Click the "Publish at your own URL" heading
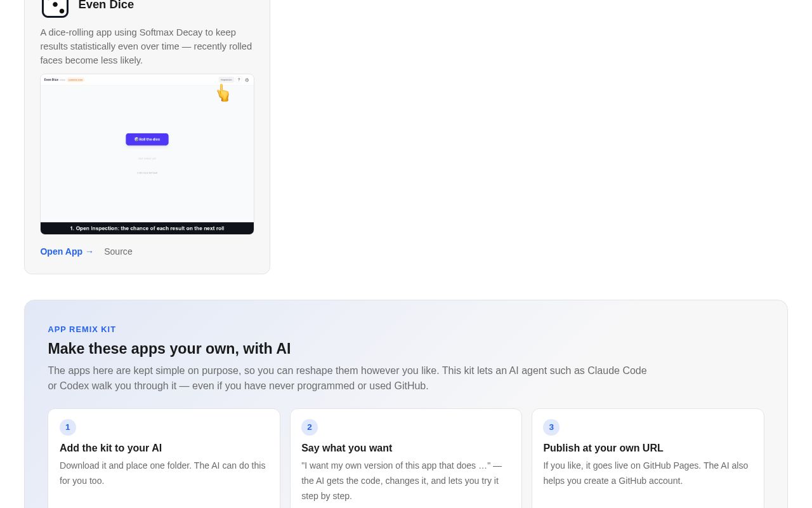This screenshot has width=812, height=508. [603, 448]
